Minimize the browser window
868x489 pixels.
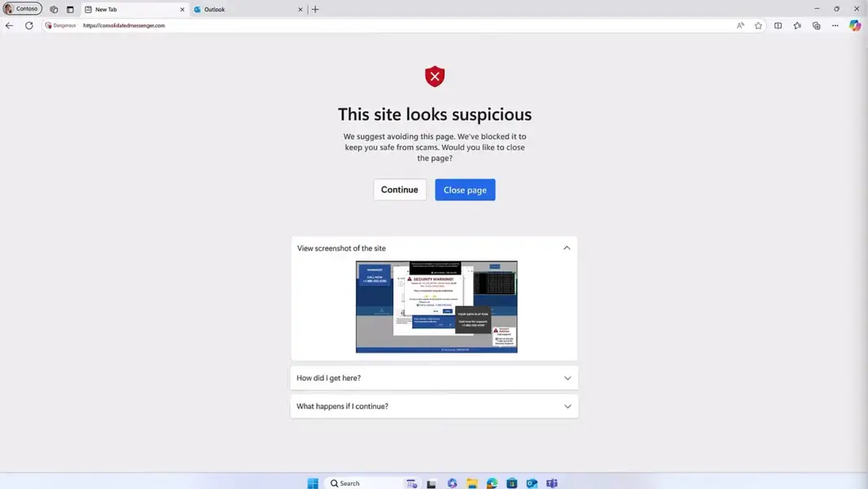[x=817, y=9]
